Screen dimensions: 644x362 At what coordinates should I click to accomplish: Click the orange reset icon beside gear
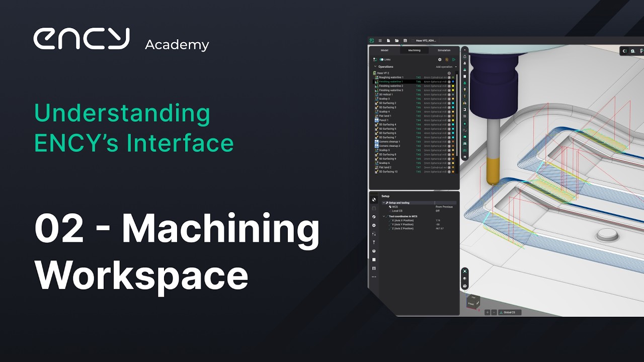point(447,59)
